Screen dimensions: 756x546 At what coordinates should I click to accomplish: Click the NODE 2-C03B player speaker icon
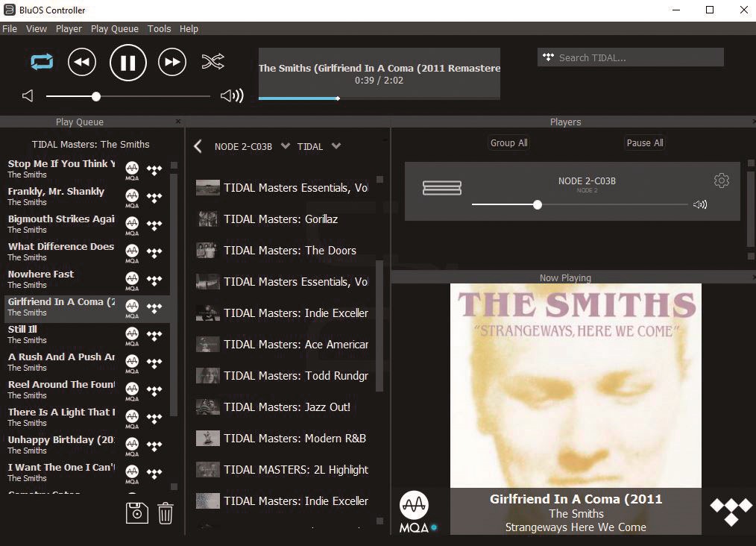click(x=700, y=204)
